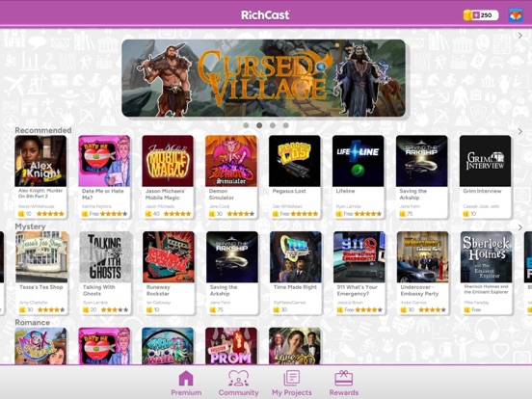The image size is (532, 399).
Task: Open the Rewards gift icon
Action: [344, 378]
